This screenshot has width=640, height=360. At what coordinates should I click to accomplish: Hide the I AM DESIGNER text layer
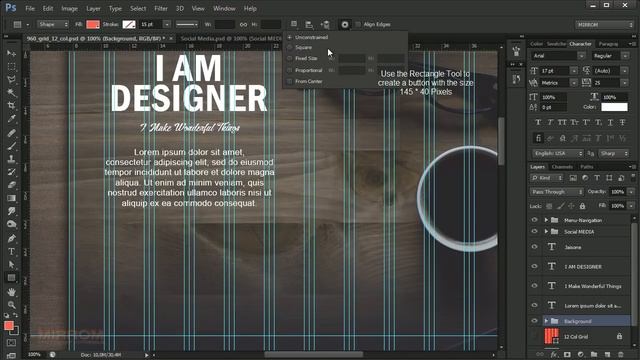[534, 267]
